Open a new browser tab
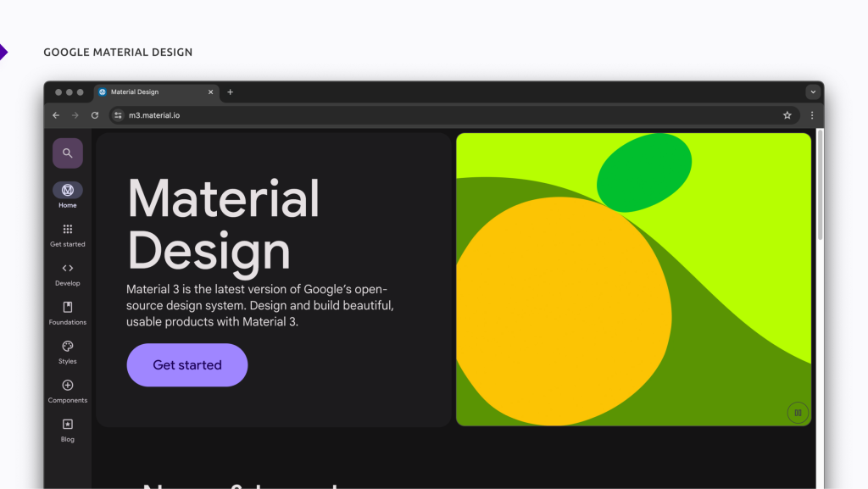Screen dimensions: 868x489 point(231,92)
